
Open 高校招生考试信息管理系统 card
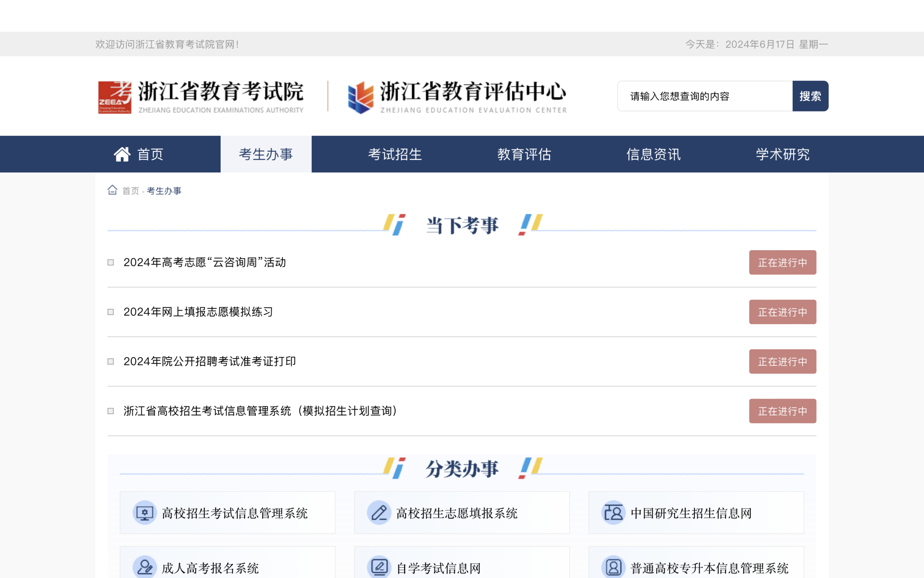(227, 513)
